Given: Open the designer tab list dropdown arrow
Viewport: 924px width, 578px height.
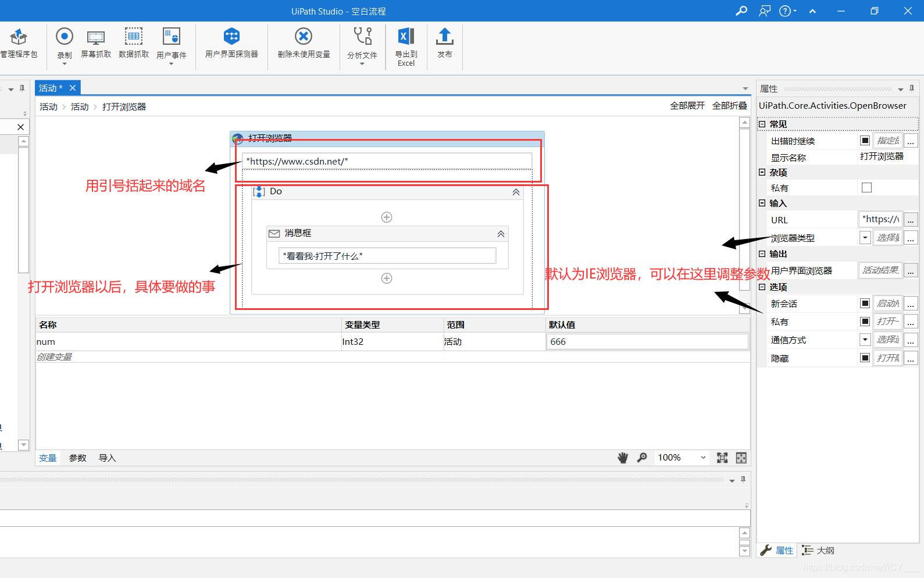Looking at the screenshot, I should (745, 88).
